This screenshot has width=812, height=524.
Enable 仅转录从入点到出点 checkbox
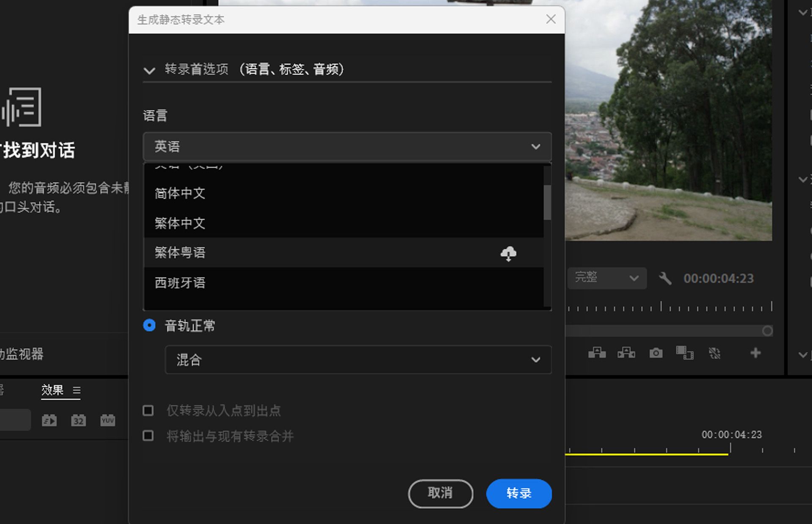click(148, 410)
